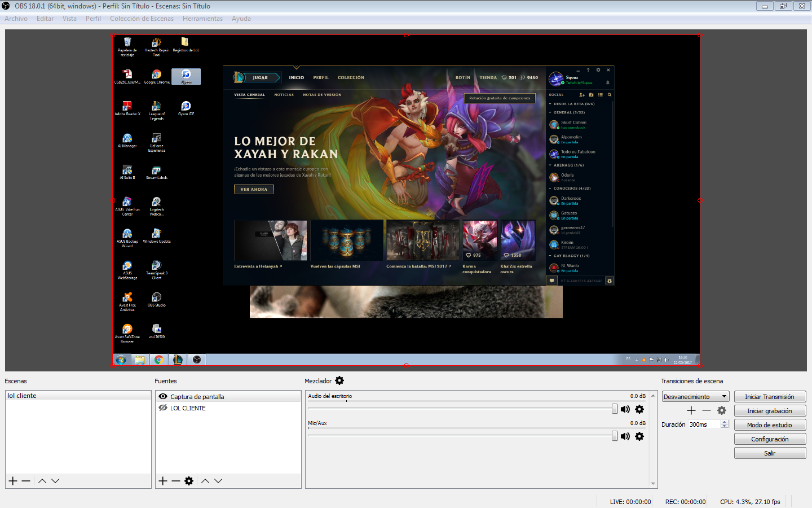Move the scene down in the Escenas list

pyautogui.click(x=55, y=481)
